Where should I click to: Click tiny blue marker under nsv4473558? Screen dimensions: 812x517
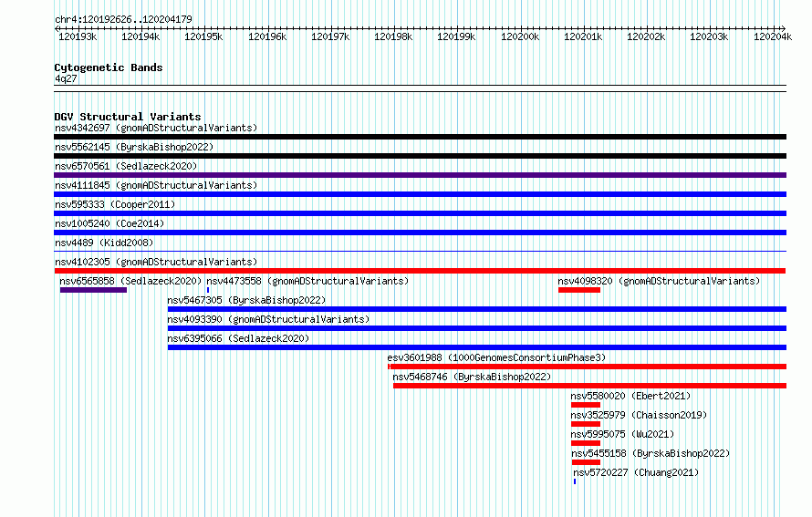[208, 290]
